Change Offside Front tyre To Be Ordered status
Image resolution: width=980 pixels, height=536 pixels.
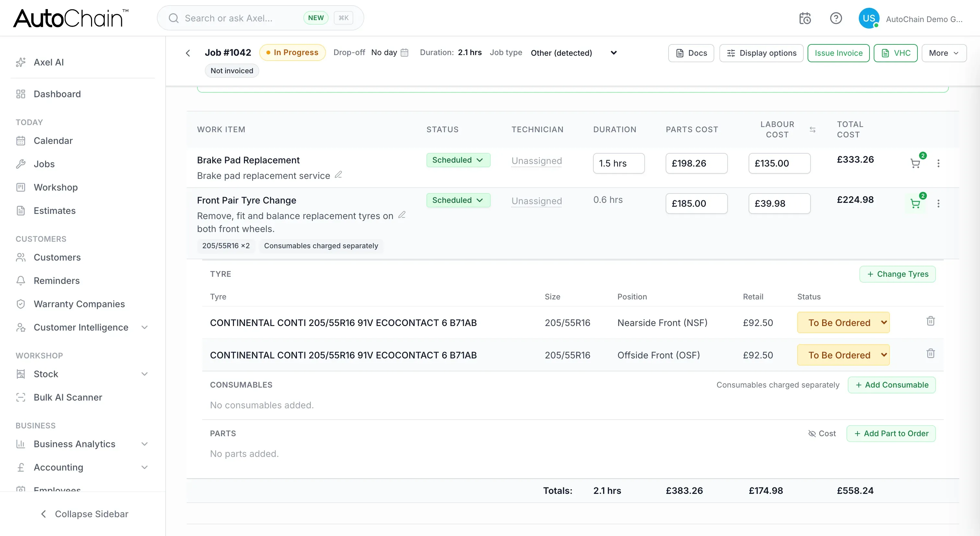pyautogui.click(x=843, y=355)
